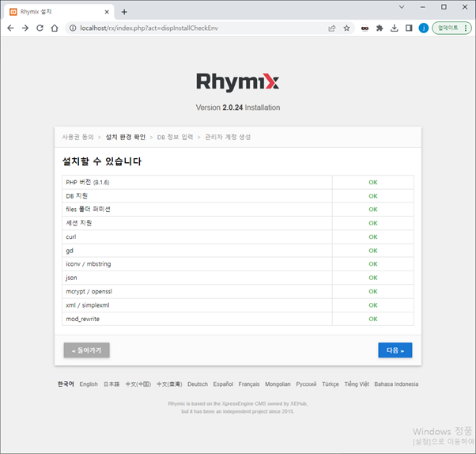Image resolution: width=476 pixels, height=454 pixels.
Task: Click the xml / simplexml row label
Action: tap(88, 305)
